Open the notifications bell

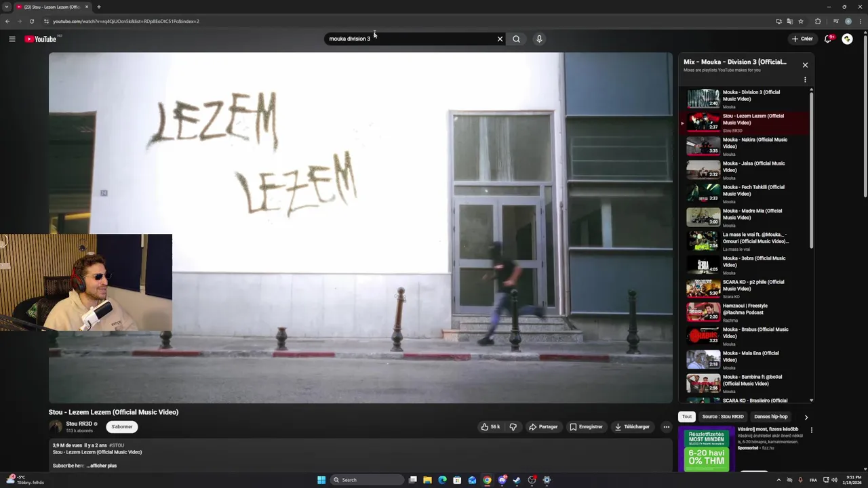[828, 39]
